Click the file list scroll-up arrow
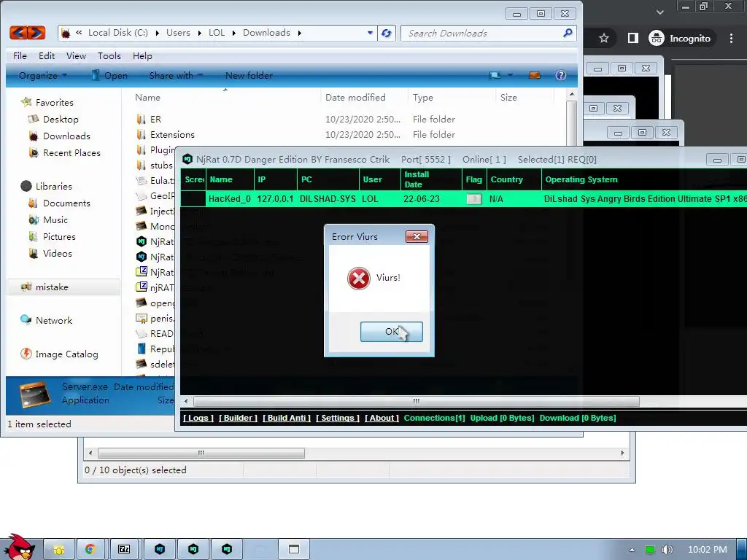The width and height of the screenshot is (747, 560). tap(572, 95)
